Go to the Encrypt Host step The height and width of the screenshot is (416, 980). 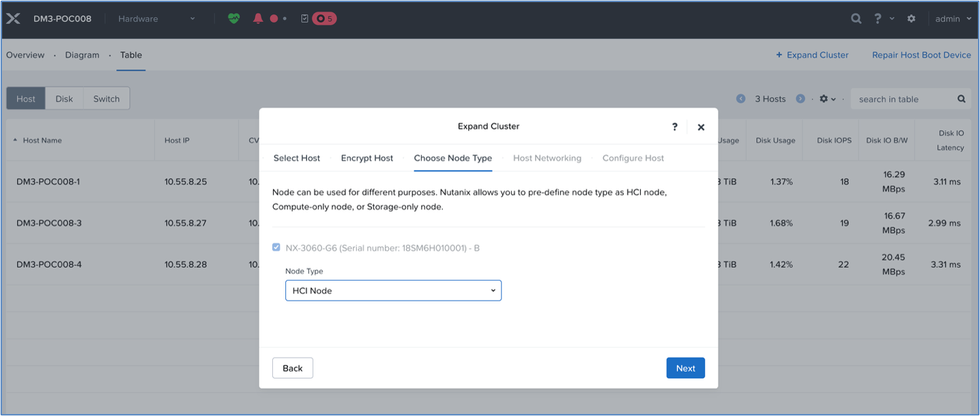pyautogui.click(x=367, y=158)
